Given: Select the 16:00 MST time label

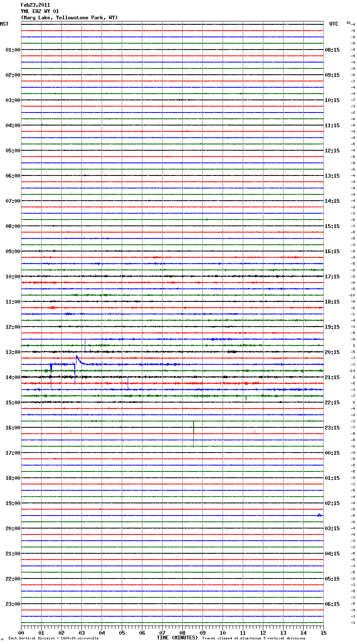Looking at the screenshot, I should pyautogui.click(x=13, y=428).
